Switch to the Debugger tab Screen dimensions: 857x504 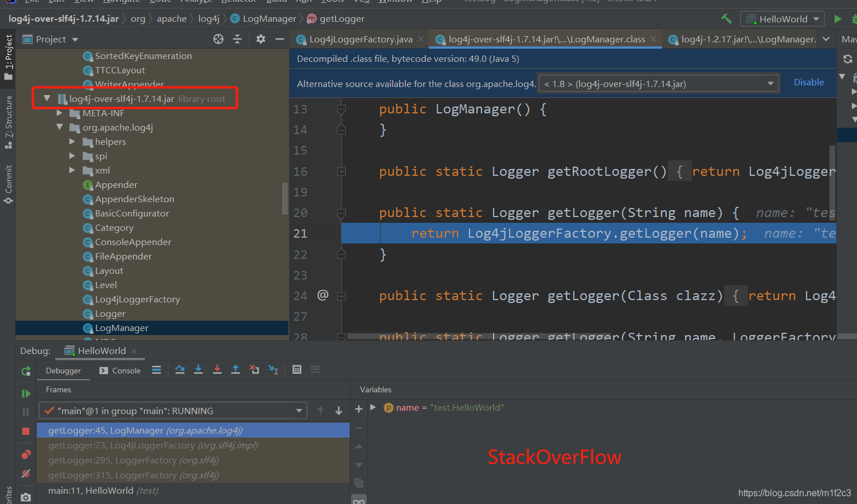(63, 371)
